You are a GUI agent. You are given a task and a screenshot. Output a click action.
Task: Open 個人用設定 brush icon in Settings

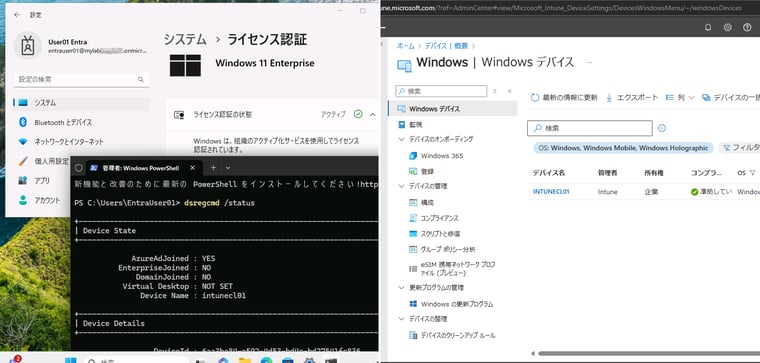tap(23, 161)
